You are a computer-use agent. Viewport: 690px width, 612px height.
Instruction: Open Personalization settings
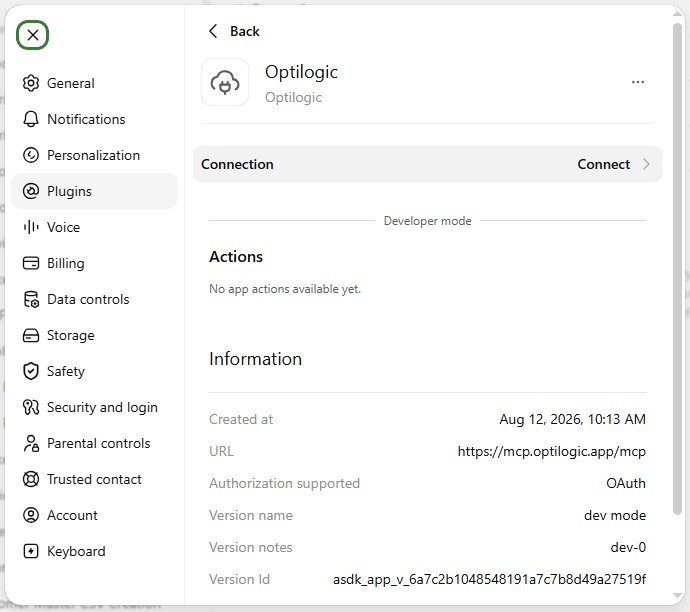point(93,155)
